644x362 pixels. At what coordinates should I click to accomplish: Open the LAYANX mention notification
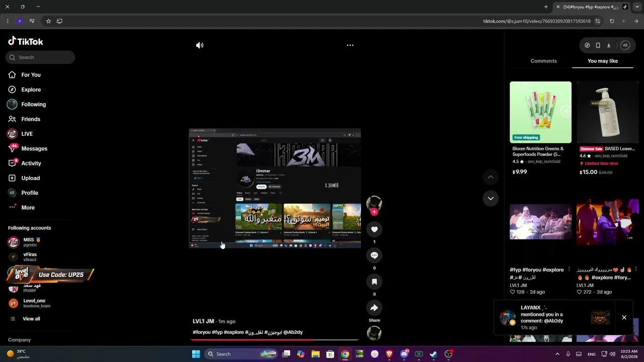click(x=553, y=317)
